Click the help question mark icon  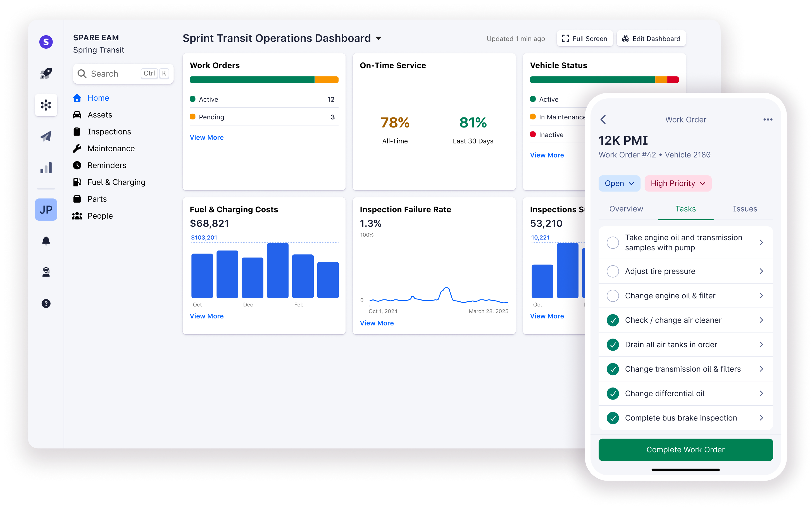(x=46, y=303)
